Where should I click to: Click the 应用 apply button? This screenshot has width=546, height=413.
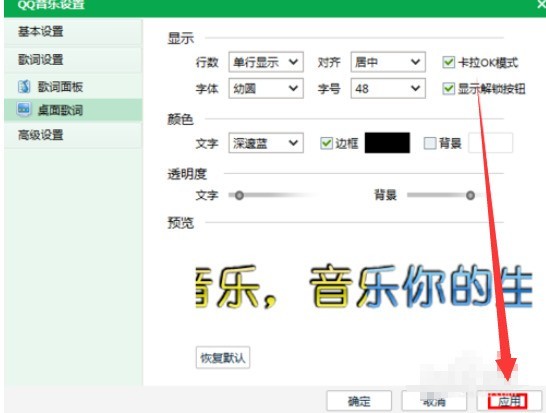click(508, 402)
